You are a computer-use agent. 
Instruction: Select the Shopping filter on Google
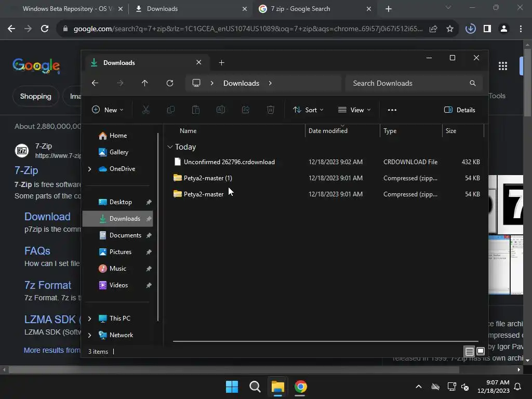coord(36,96)
